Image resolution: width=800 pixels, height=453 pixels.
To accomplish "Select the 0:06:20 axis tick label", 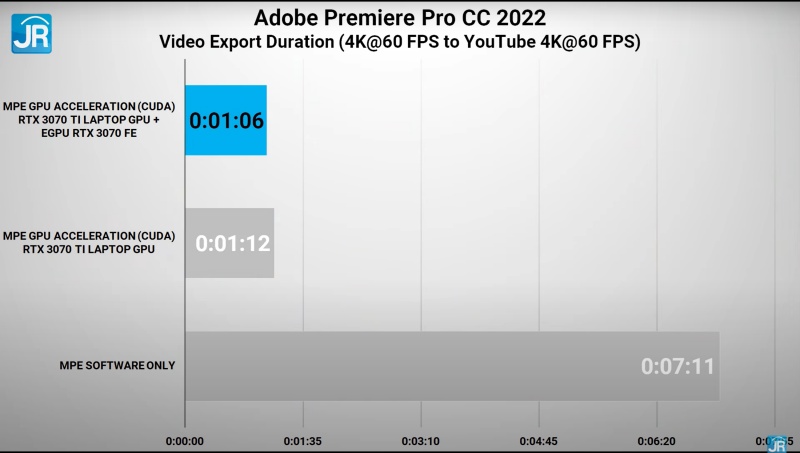I will pyautogui.click(x=657, y=439).
